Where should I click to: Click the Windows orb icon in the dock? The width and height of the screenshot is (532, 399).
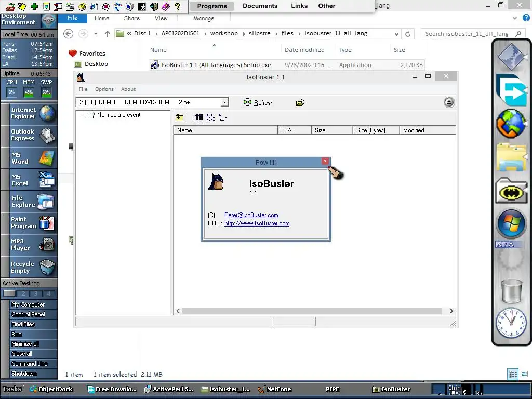(x=511, y=224)
